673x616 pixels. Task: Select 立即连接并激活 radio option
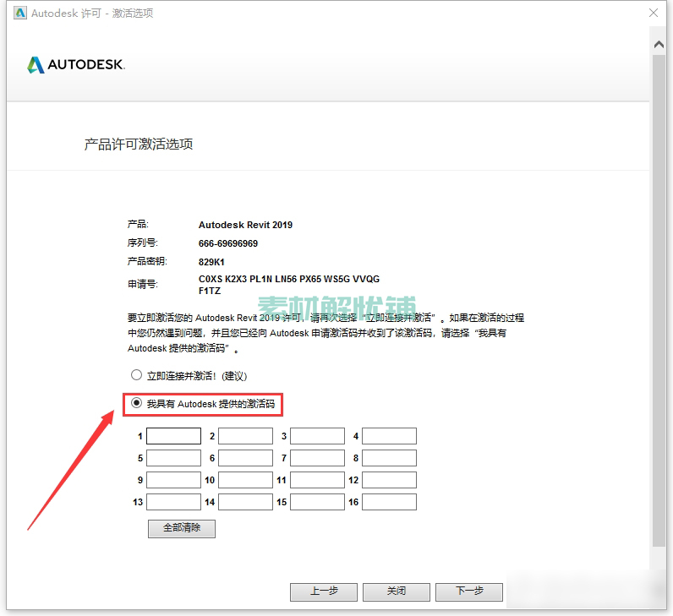(x=136, y=375)
